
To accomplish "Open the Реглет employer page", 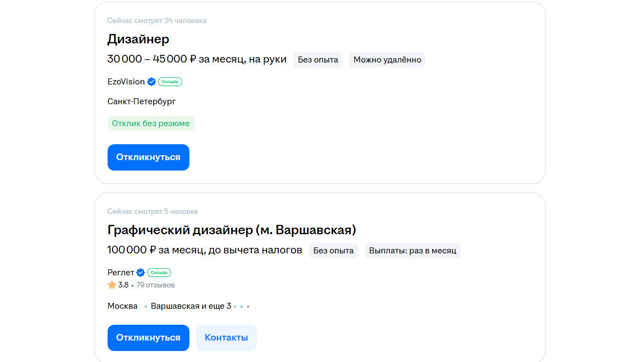I will pyautogui.click(x=121, y=273).
